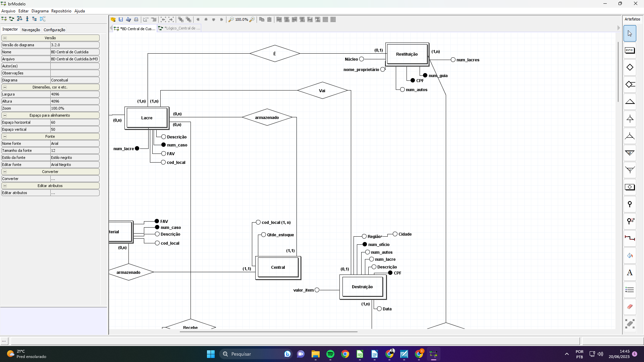Collapse the Editar atributos section

tap(5, 186)
